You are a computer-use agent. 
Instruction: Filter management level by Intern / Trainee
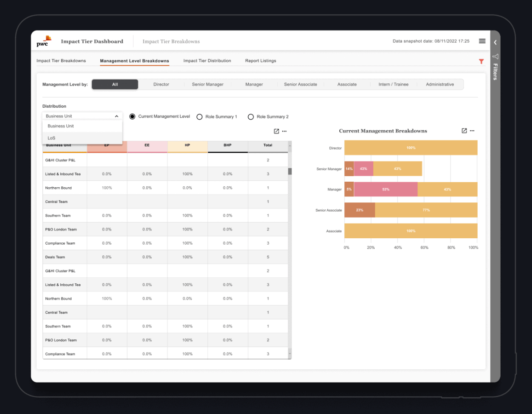pos(393,85)
